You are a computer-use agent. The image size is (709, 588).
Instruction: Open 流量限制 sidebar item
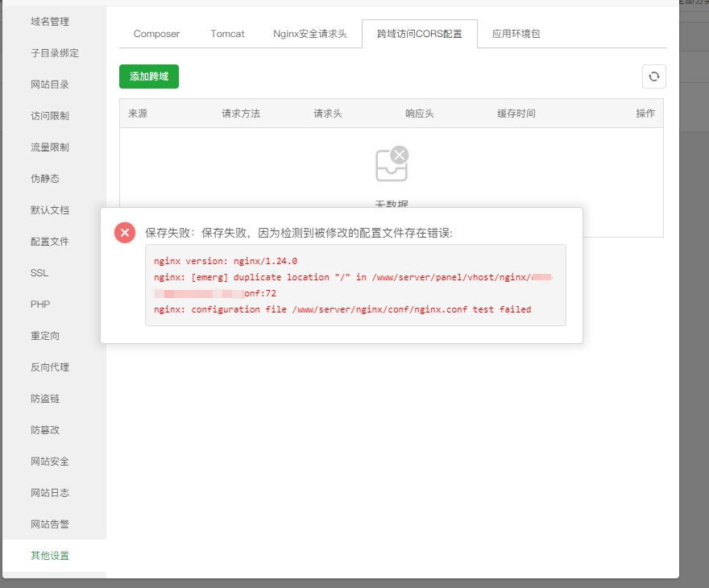50,147
